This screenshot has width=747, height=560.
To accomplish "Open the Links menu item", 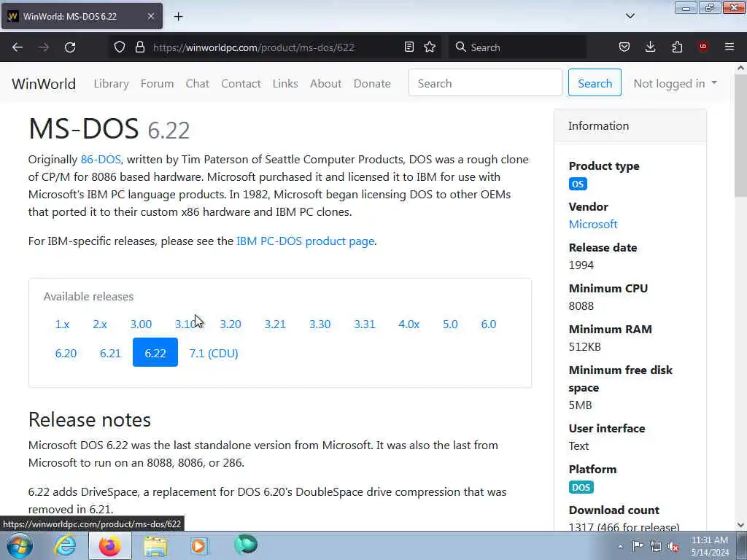I will [x=285, y=83].
